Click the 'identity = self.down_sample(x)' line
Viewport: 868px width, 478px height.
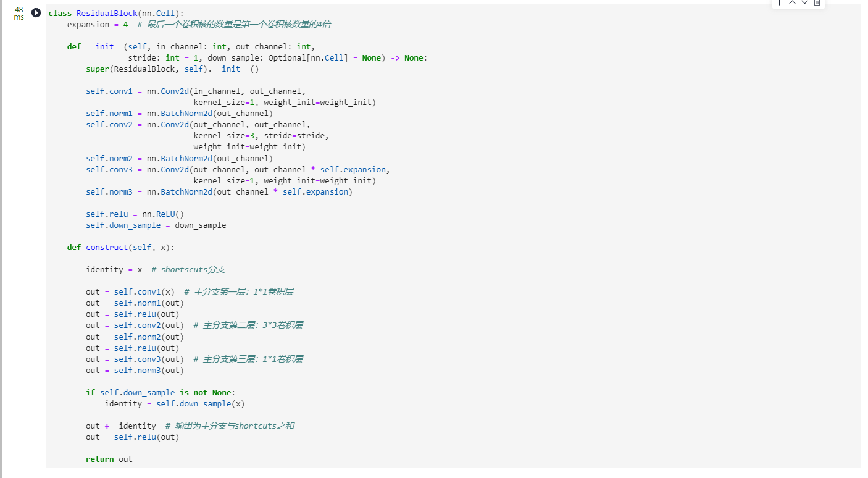[175, 404]
